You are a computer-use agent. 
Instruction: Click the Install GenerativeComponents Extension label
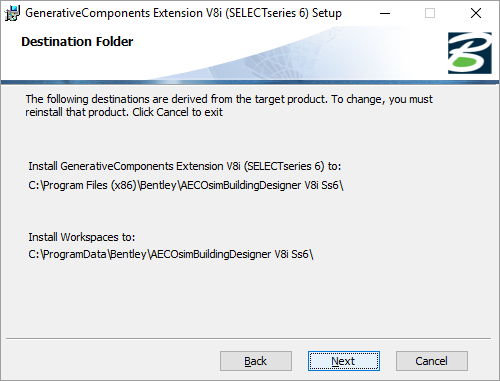[185, 166]
